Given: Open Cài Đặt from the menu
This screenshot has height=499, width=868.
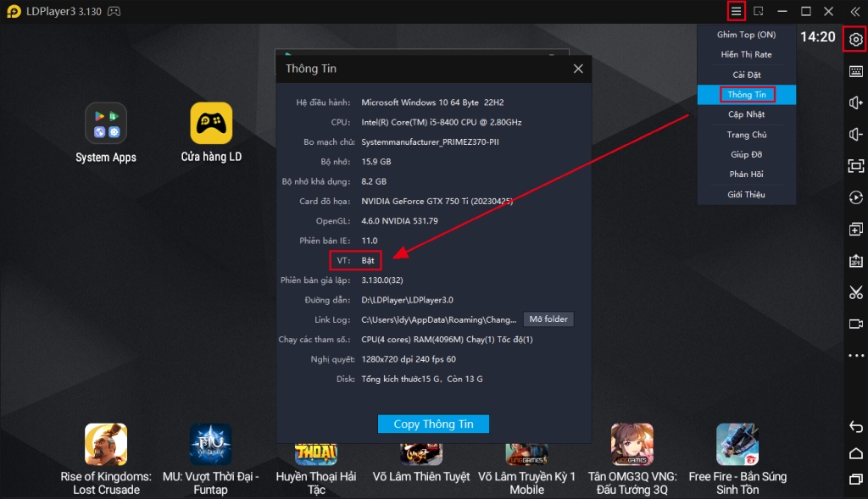Looking at the screenshot, I should (746, 75).
